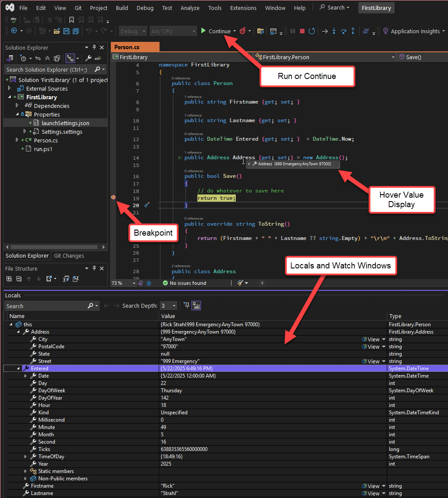Screen dimensions: 448x498
Task: Stop debugging with the red square icon
Action: pyautogui.click(x=302, y=31)
